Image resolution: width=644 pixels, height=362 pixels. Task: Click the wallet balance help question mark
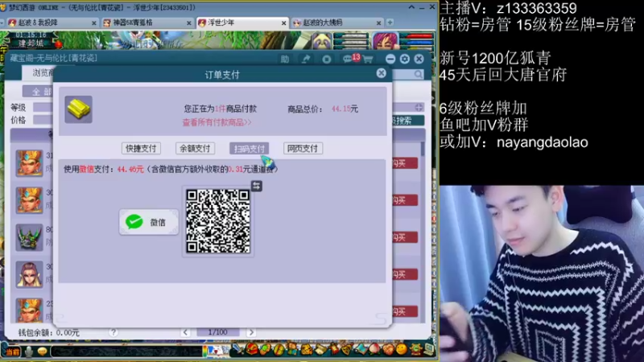click(114, 332)
